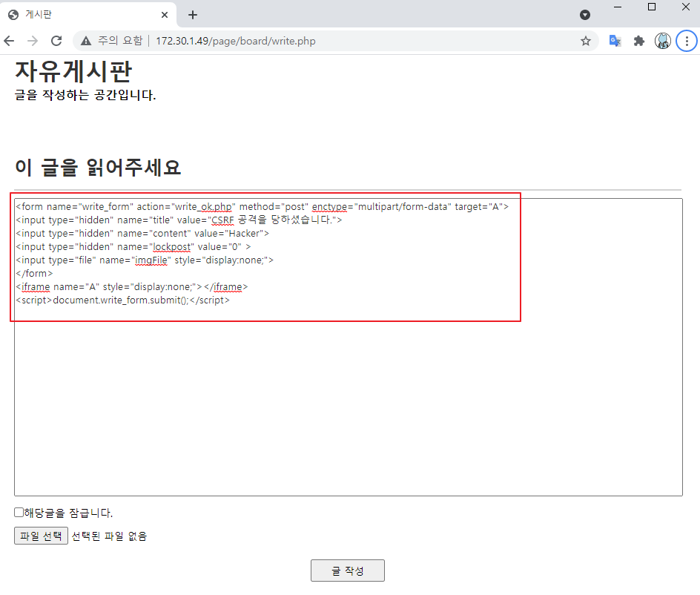The width and height of the screenshot is (700, 595).
Task: Click the script line document.write_form.submit()
Action: pos(123,300)
